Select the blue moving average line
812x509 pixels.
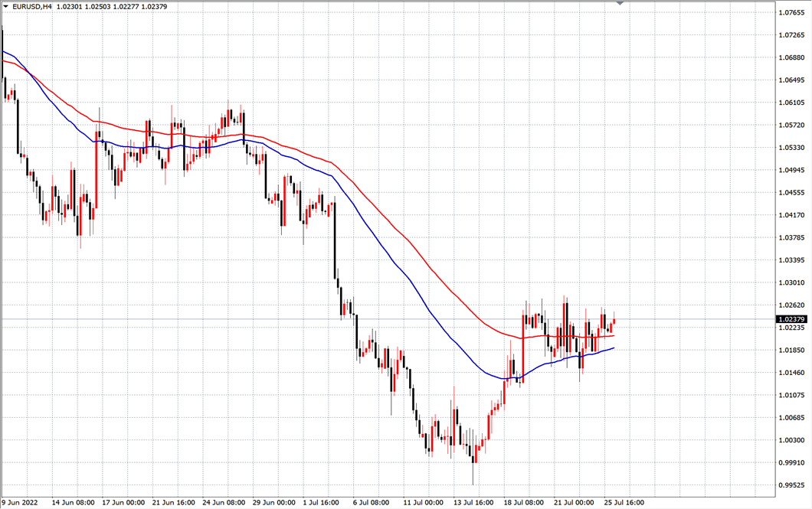click(383, 243)
